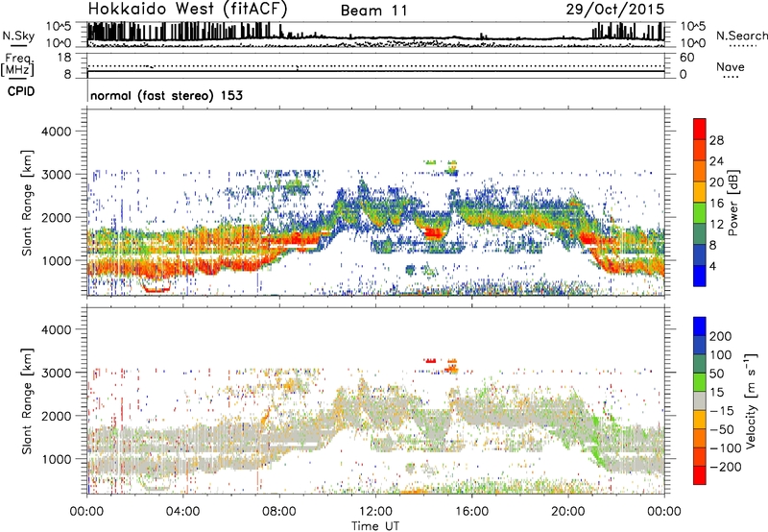The image size is (768, 532).
Task: Click the 'Hokkaido West (fitACF)' plot title
Action: [187, 9]
